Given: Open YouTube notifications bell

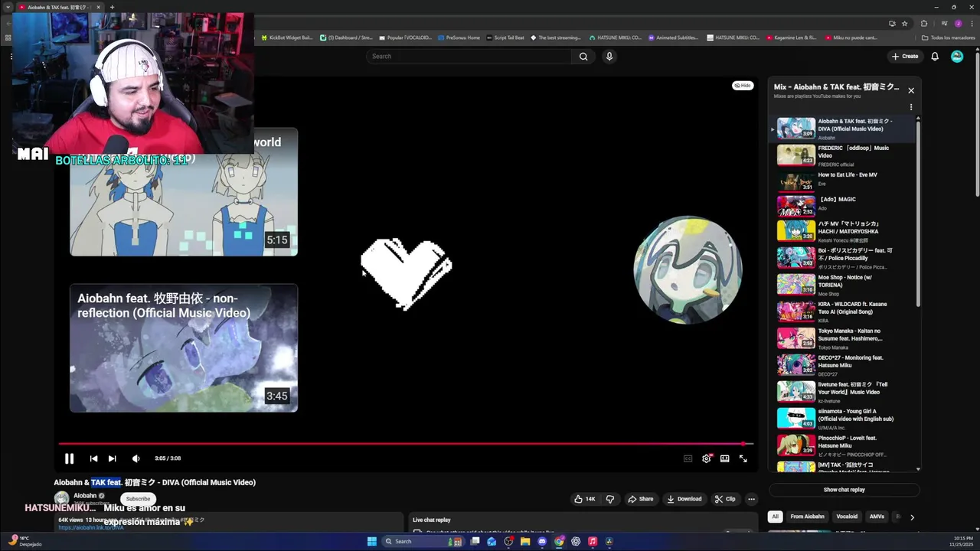Looking at the screenshot, I should pyautogui.click(x=935, y=56).
